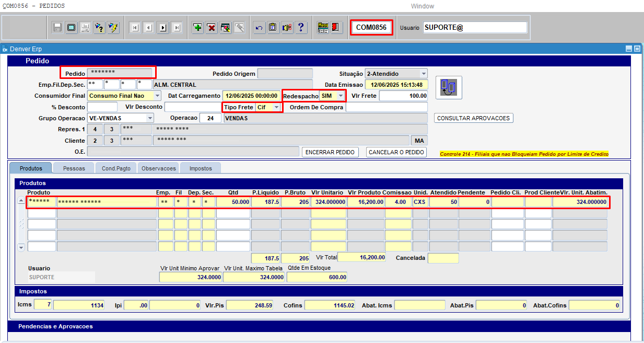Screen dimensions: 644x343
Task: Click the blue question mark help icon
Action: (x=301, y=28)
